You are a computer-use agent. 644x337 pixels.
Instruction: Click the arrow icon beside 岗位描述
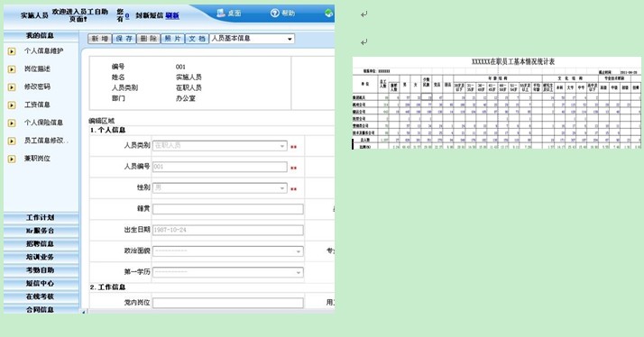[12, 69]
